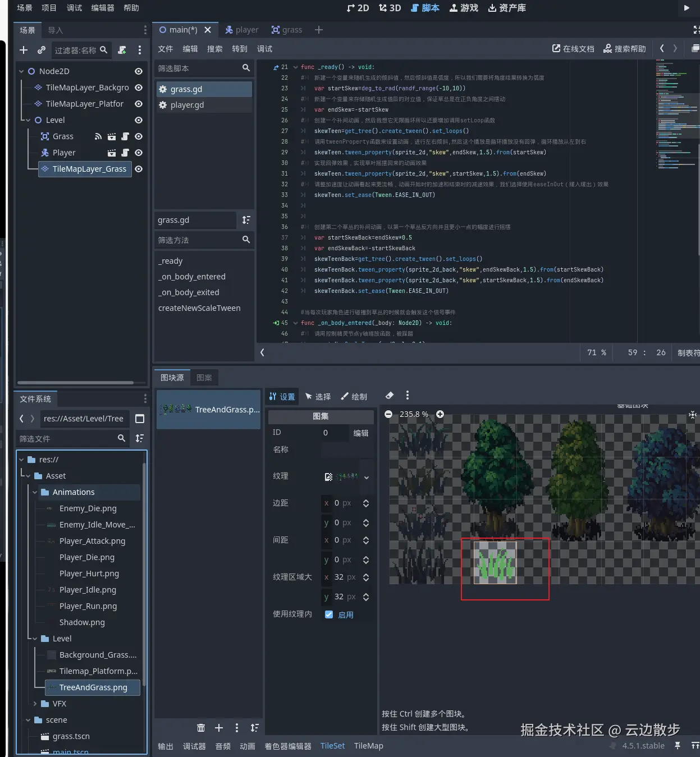Toggle visibility of TileMapLayer_Grass
The height and width of the screenshot is (757, 700).
pyautogui.click(x=139, y=169)
